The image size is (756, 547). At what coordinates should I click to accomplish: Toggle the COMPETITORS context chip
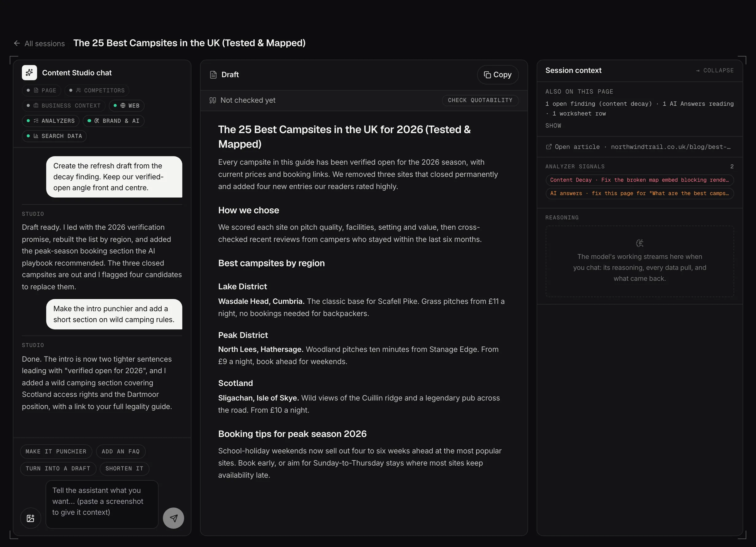pos(97,90)
